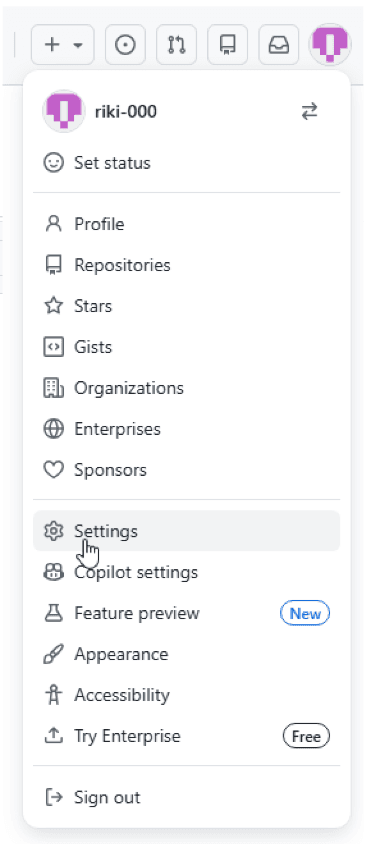Open the Inbox notifications icon
This screenshot has height=844, width=372.
[x=278, y=45]
